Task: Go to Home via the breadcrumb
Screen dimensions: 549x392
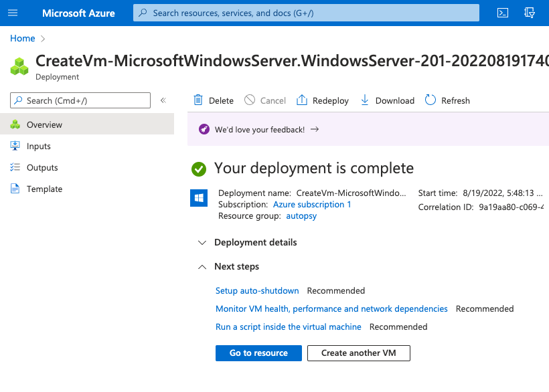Action: click(22, 39)
